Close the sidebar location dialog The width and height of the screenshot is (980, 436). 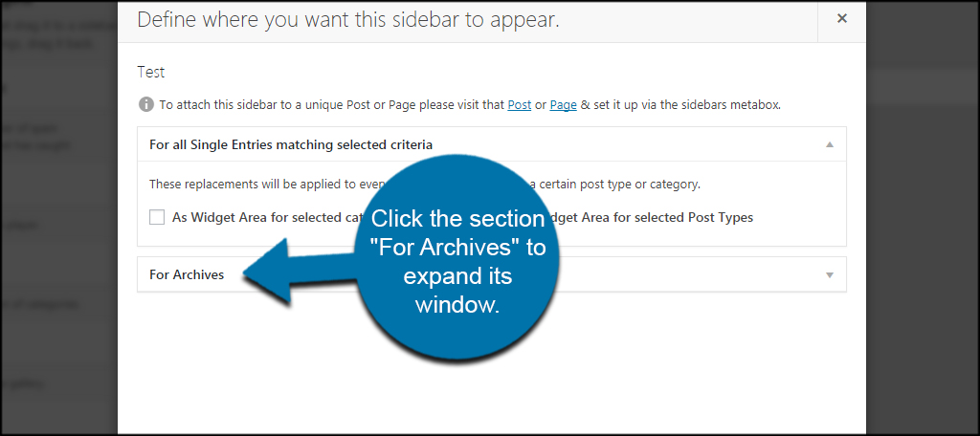pos(841,19)
